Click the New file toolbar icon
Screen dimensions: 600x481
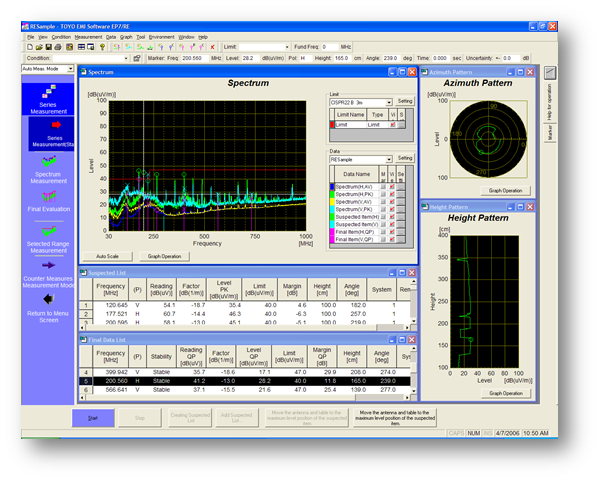pos(29,47)
